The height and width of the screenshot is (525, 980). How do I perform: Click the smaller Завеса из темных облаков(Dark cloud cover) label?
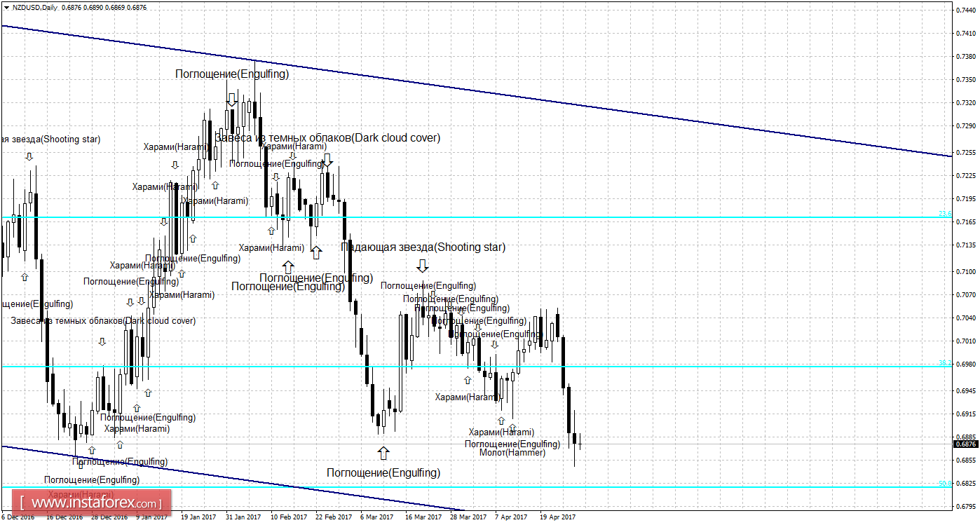click(x=103, y=321)
